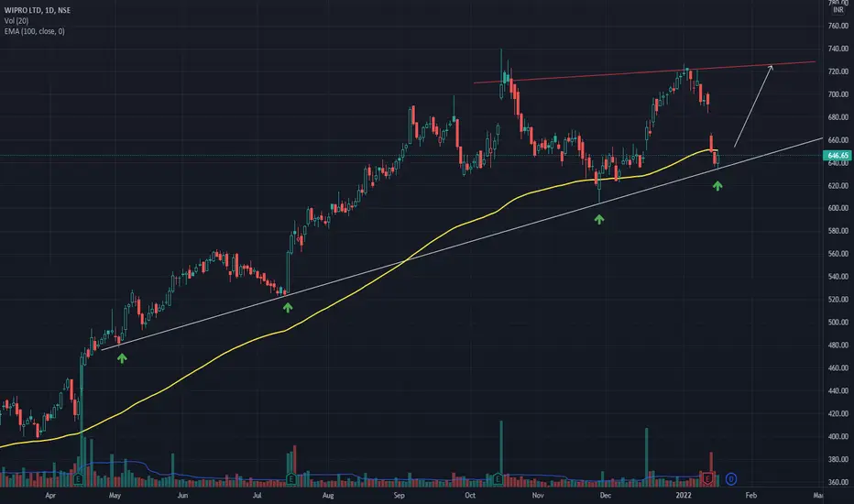
Task: Click the 646.65 current price label
Action: pos(838,155)
